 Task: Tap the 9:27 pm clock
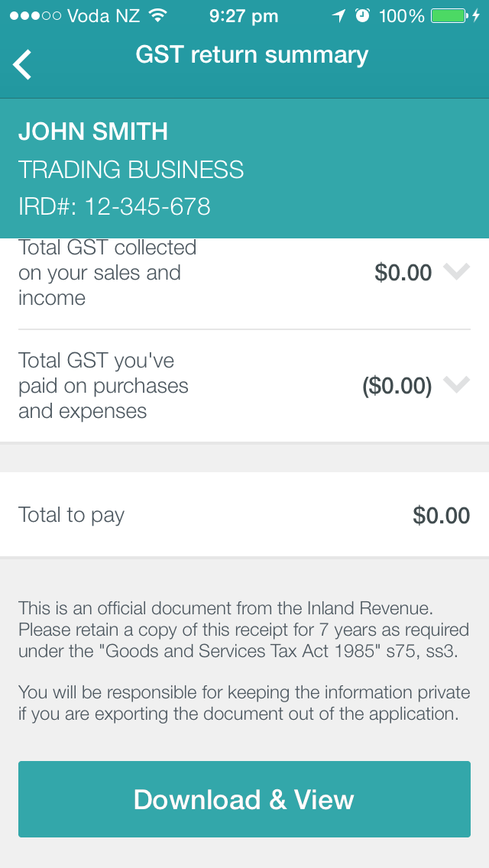(x=244, y=17)
